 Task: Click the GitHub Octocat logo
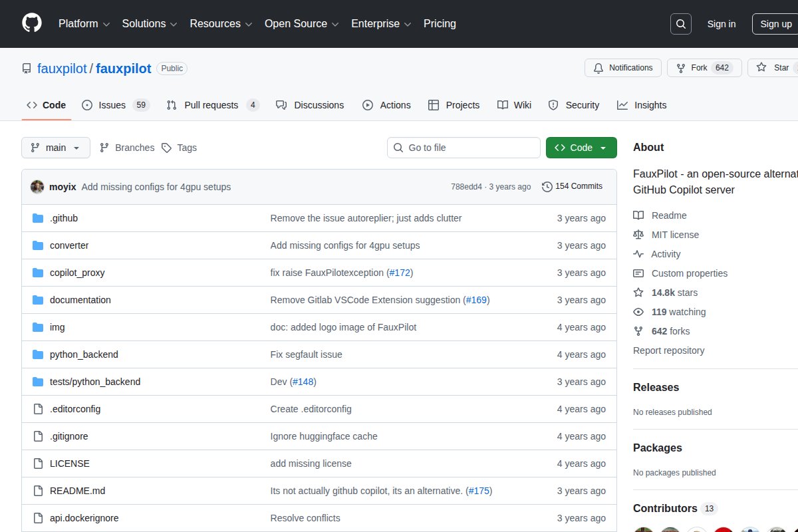32,23
